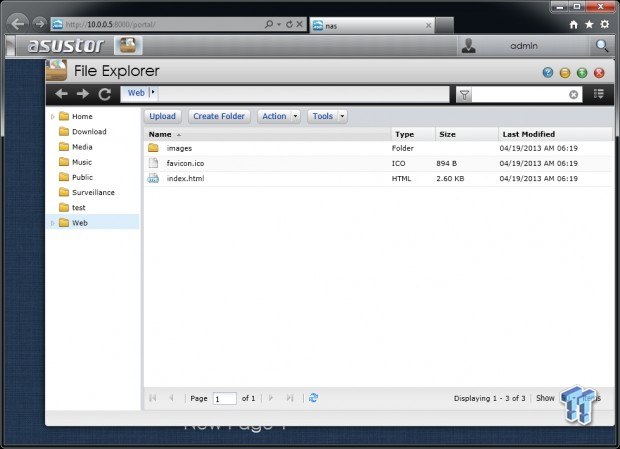
Task: Open the ADM search magnifier
Action: tap(602, 46)
